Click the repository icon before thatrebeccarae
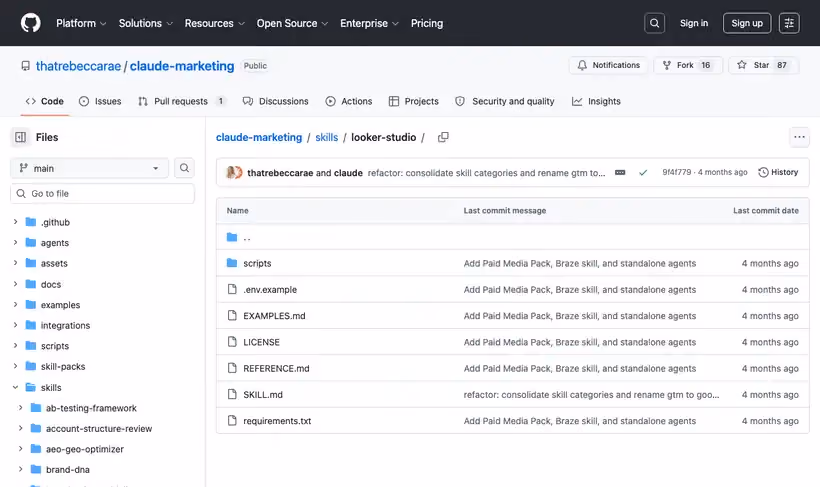 25,66
